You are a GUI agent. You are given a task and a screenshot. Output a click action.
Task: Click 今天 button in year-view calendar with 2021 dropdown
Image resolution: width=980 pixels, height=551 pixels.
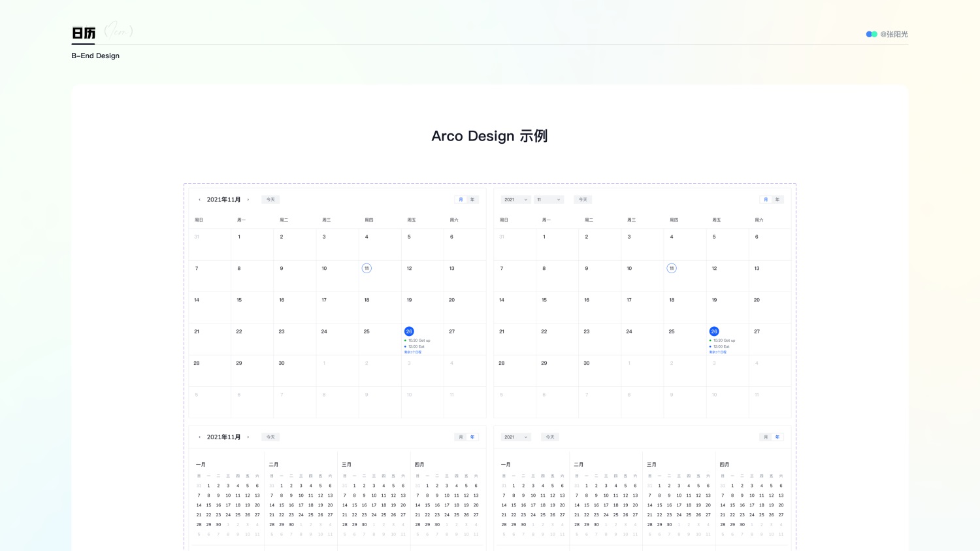550,437
